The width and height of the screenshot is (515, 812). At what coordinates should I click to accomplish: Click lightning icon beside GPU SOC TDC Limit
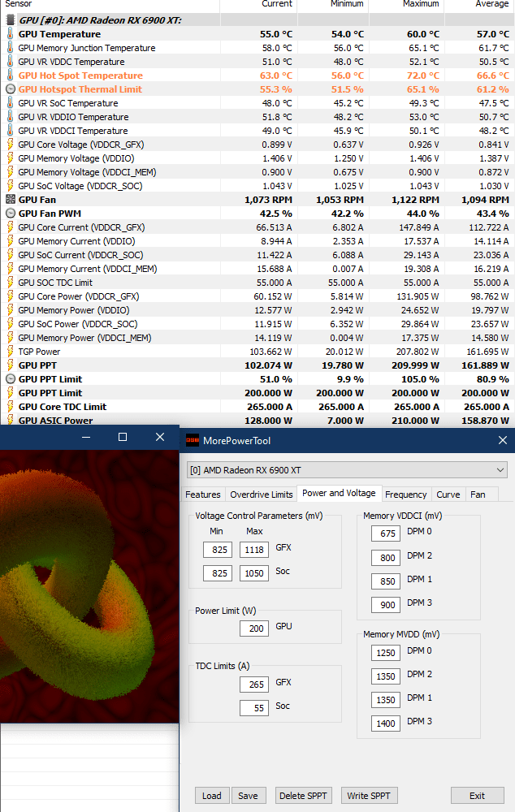[x=10, y=283]
